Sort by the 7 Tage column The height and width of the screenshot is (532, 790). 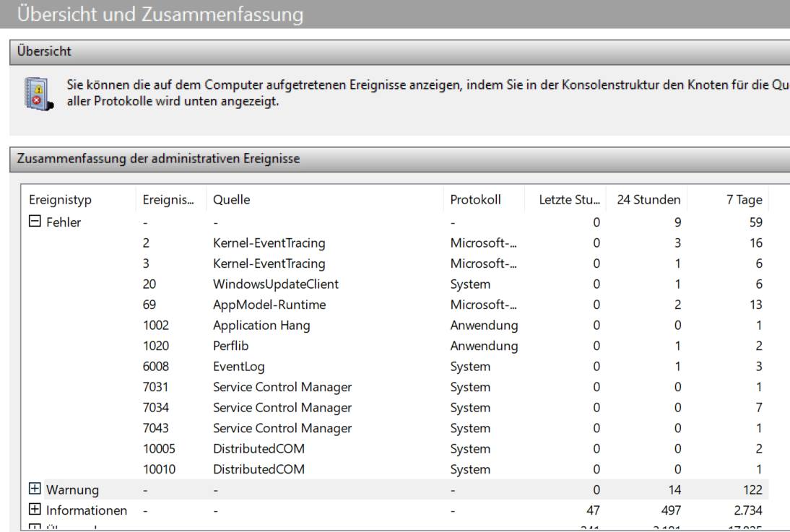744,200
